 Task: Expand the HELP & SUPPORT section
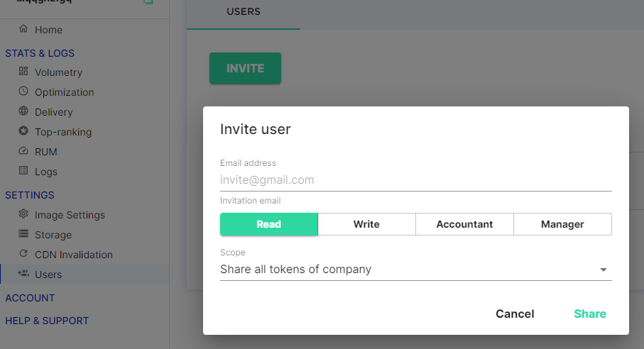pos(47,321)
